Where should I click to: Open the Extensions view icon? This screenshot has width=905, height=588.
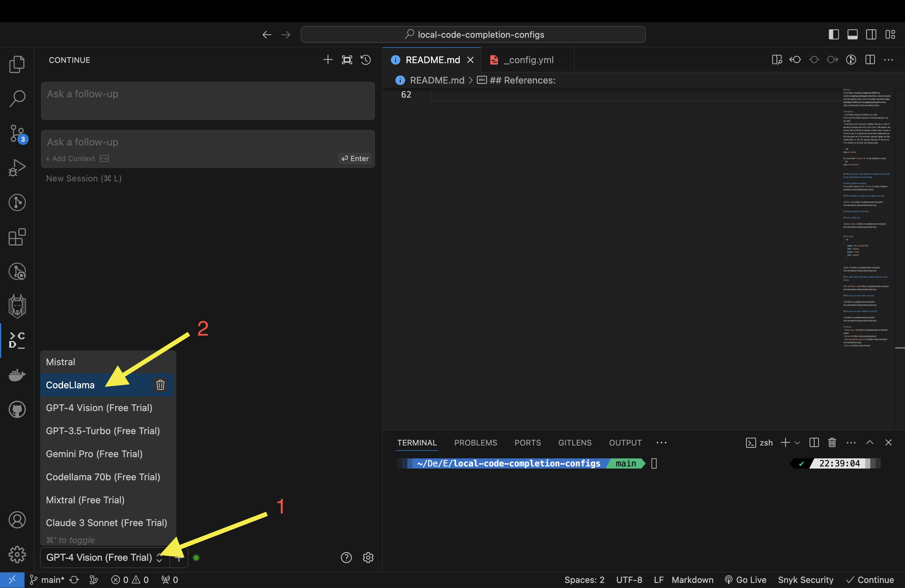17,237
